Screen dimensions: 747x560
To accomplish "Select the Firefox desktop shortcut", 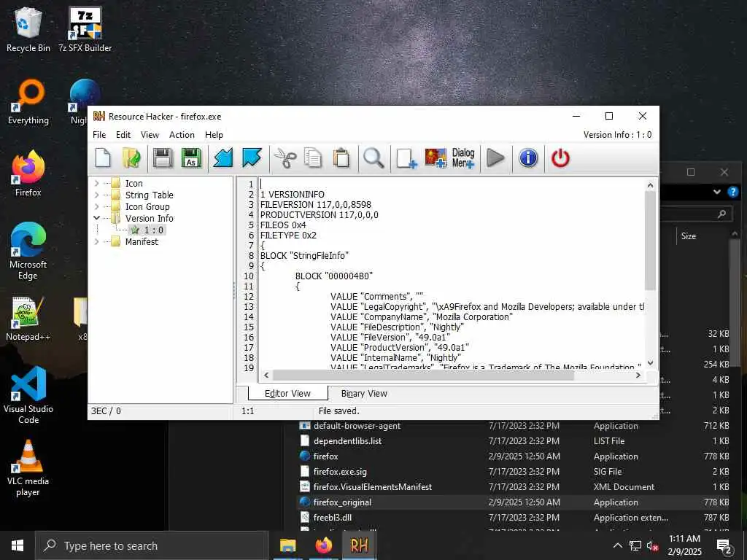I will point(28,174).
